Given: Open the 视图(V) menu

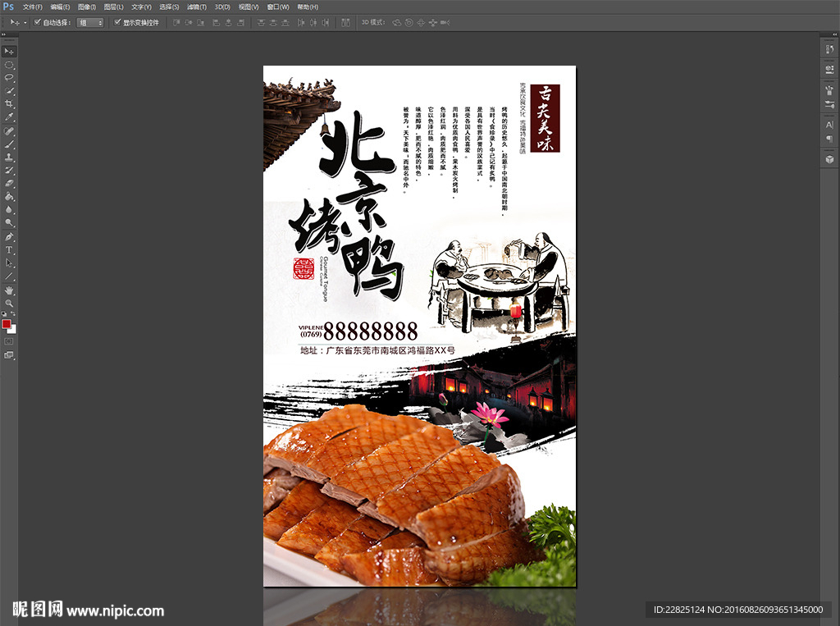Looking at the screenshot, I should coord(249,7).
